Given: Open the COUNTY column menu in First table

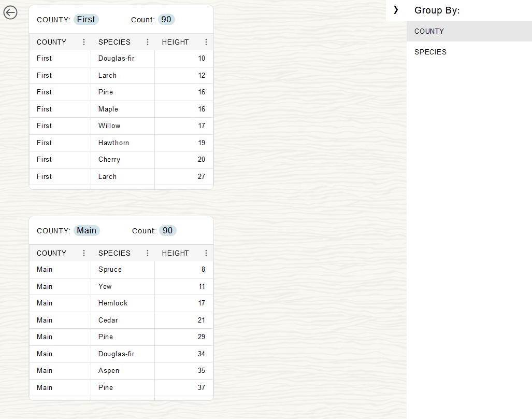Looking at the screenshot, I should pyautogui.click(x=83, y=42).
